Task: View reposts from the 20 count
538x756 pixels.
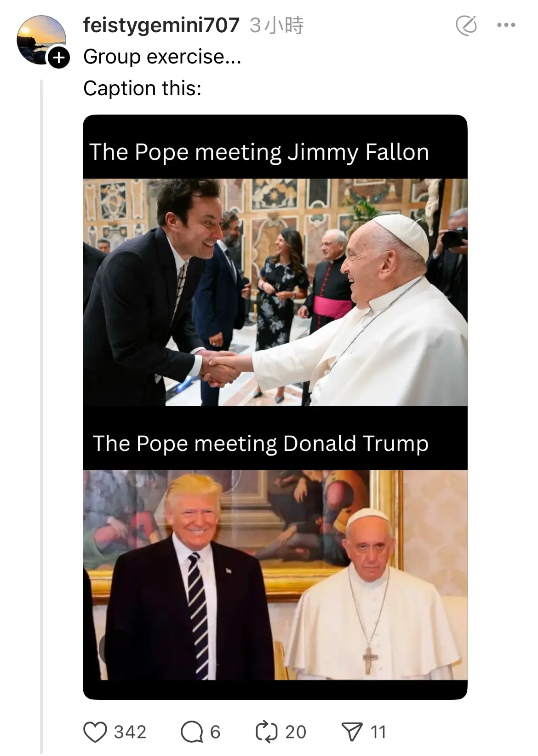Action: point(296,732)
